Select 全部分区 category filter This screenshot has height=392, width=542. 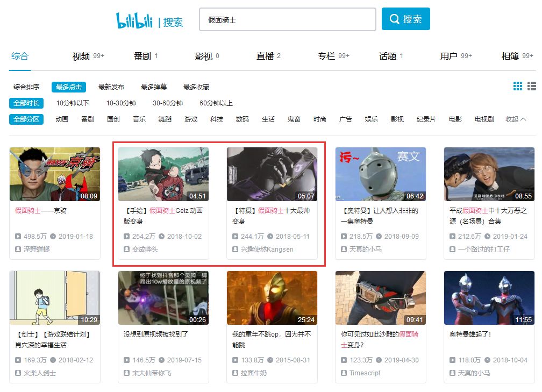(26, 119)
